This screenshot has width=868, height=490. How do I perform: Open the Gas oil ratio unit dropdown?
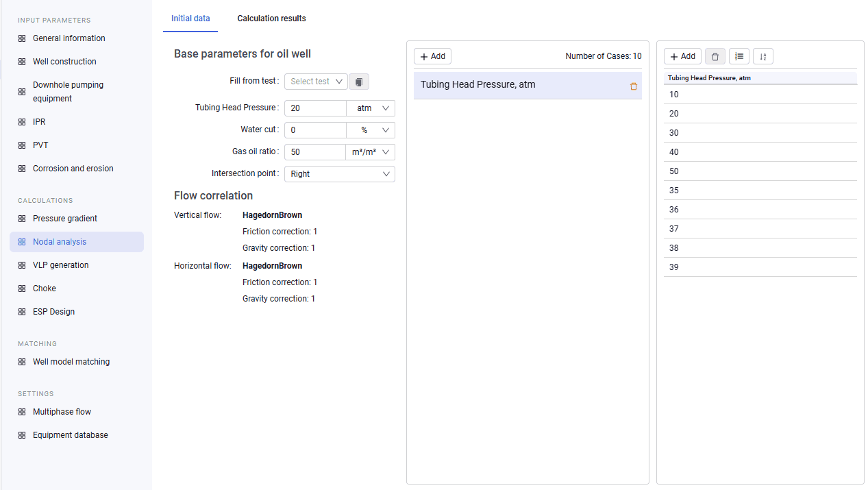tap(370, 152)
